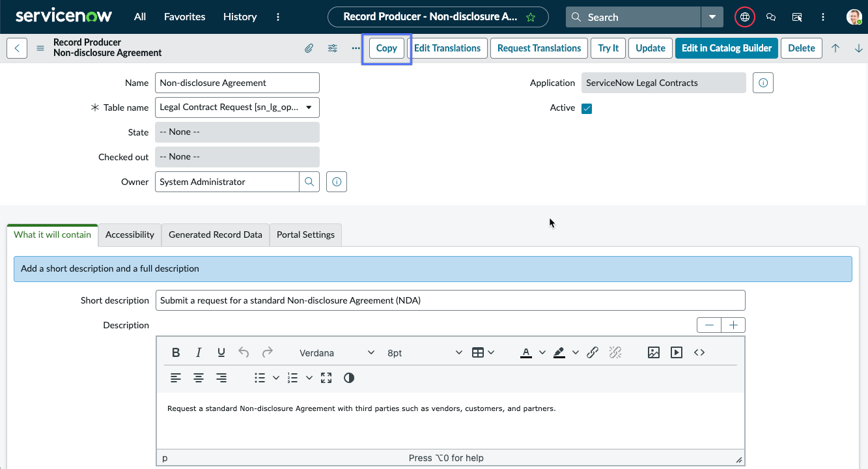Open the History menu

[x=240, y=17]
